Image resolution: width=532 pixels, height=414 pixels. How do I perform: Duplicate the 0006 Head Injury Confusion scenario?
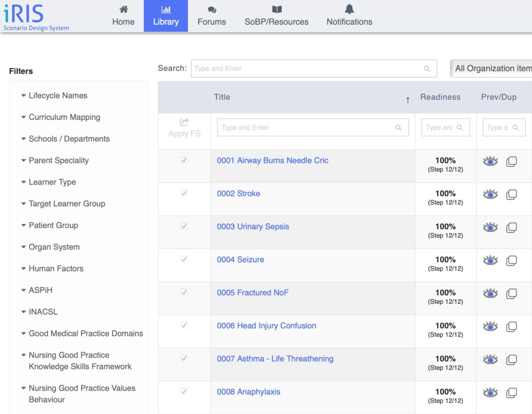pyautogui.click(x=511, y=327)
